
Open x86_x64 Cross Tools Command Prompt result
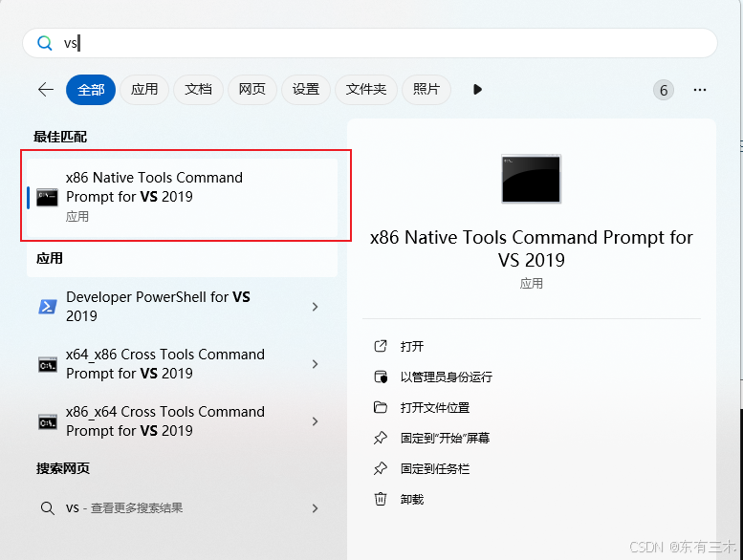pyautogui.click(x=183, y=420)
